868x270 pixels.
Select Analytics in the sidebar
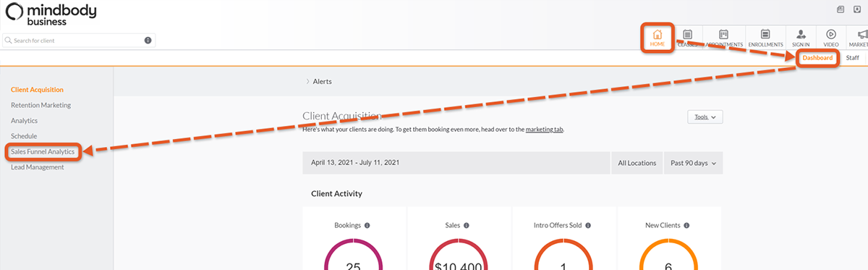[x=24, y=121]
